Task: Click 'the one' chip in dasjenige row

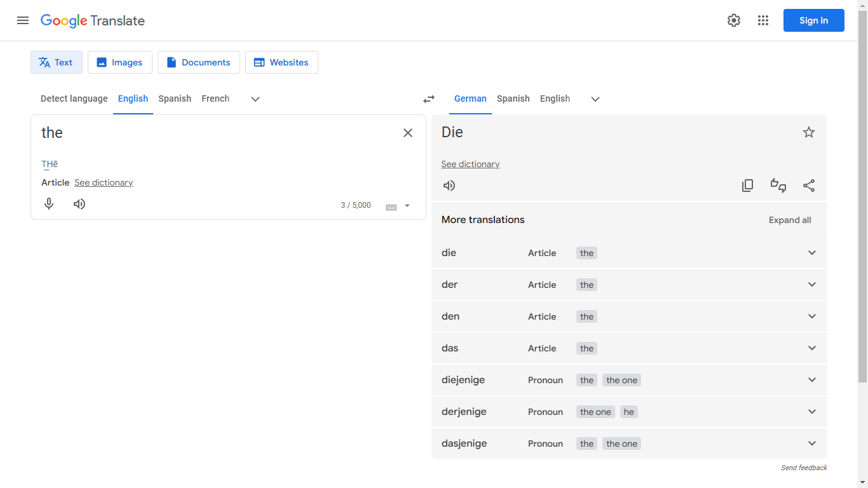Action: pos(621,444)
